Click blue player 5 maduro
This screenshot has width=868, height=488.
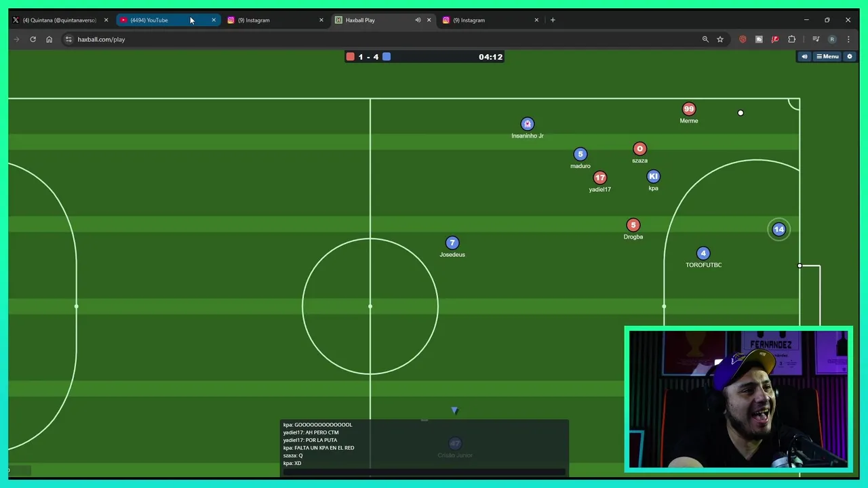click(x=580, y=154)
